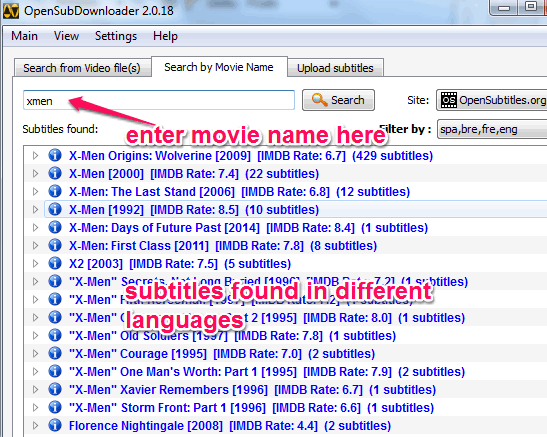
Task: Click the info icon for X-Men [1992]
Action: click(55, 209)
